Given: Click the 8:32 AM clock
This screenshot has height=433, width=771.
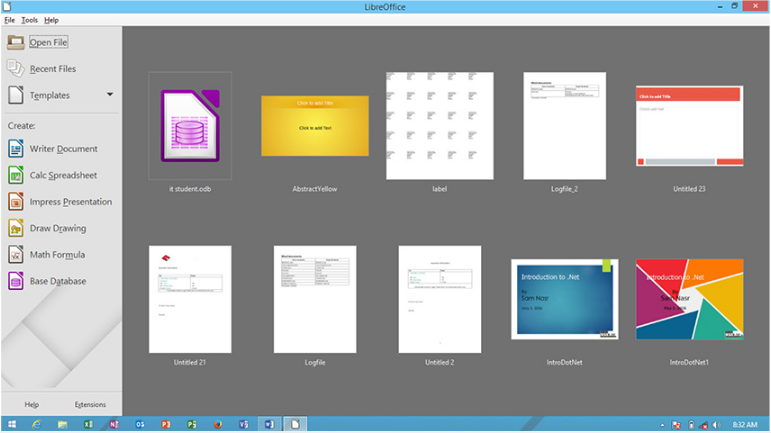Looking at the screenshot, I should point(745,425).
